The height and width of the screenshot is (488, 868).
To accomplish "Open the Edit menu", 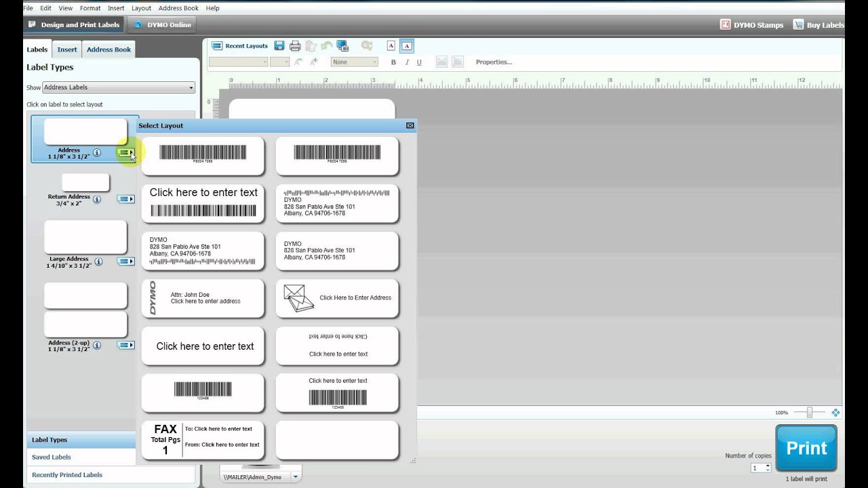I will (45, 8).
